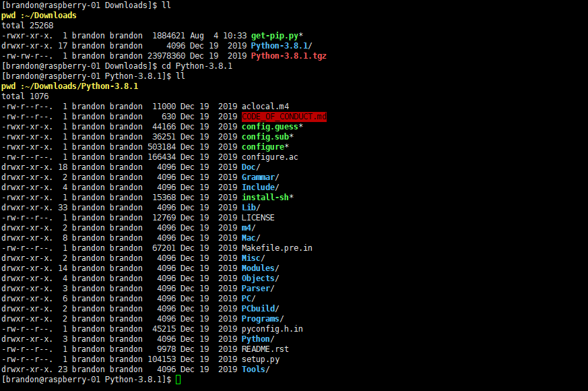Click the Misc/ directory name
This screenshot has height=391, width=588.
(253, 259)
